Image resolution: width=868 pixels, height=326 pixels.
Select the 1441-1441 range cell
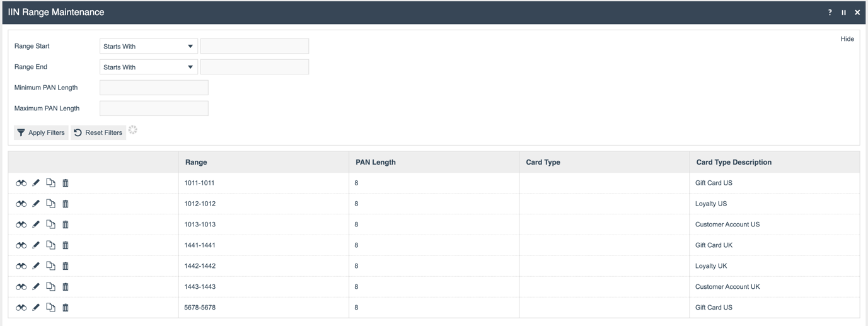pyautogui.click(x=263, y=245)
